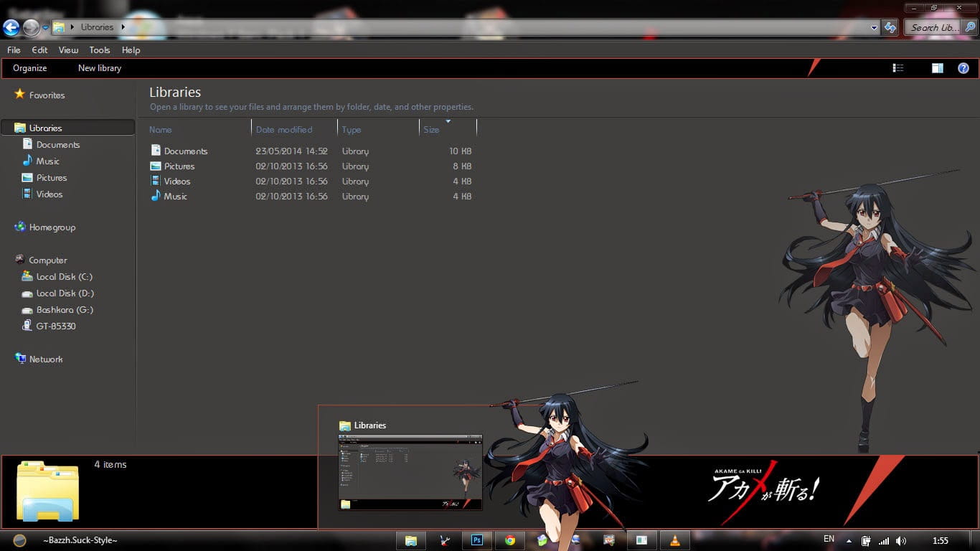Open the Organize command menu

(29, 68)
